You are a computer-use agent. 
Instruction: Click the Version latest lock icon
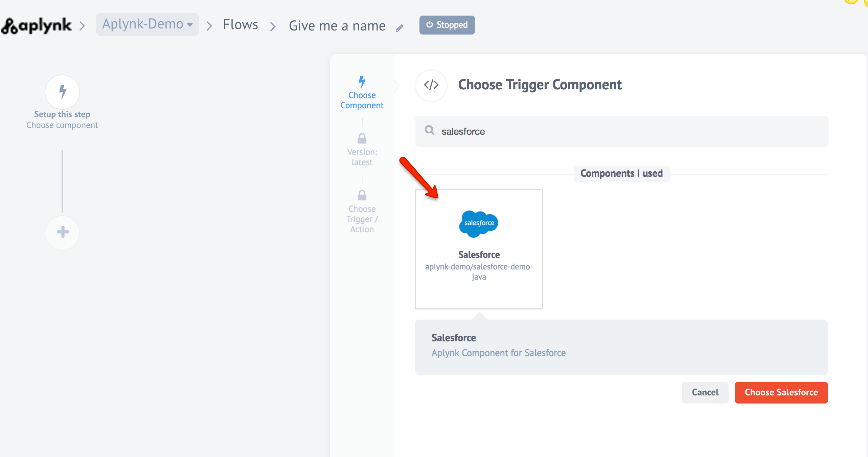tap(362, 138)
